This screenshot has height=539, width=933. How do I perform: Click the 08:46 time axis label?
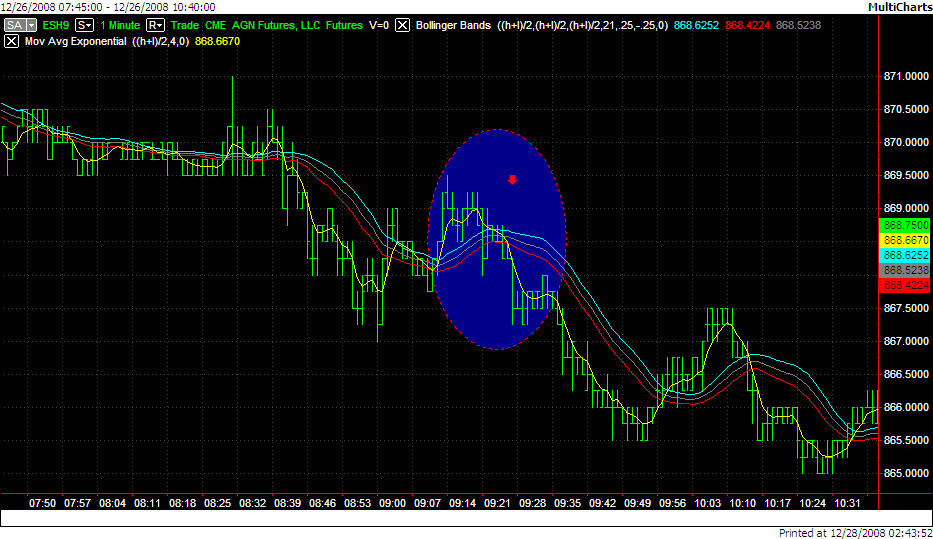tap(323, 503)
